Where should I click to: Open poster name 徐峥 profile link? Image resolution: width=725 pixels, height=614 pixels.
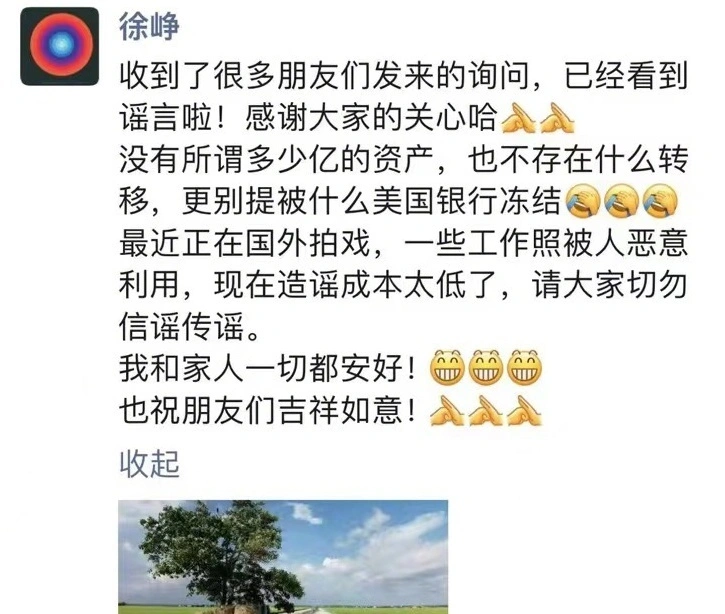point(149,26)
